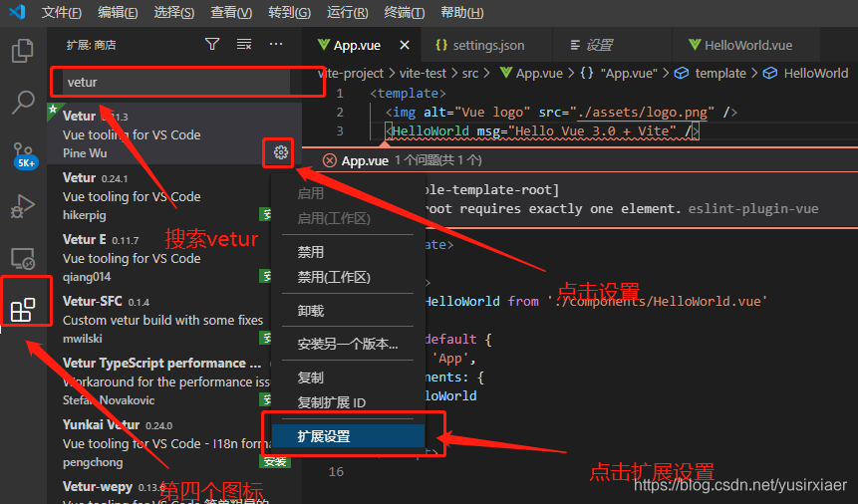Select 复制 in the context menu
Image resolution: width=858 pixels, height=504 pixels.
click(x=348, y=378)
